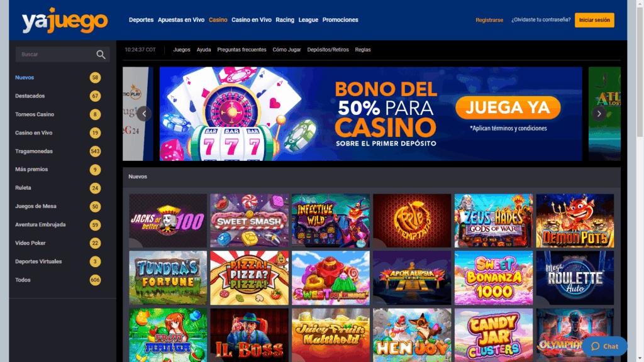Advance banner carousel with right arrow
Screen dimensions: 644x362
(599, 114)
